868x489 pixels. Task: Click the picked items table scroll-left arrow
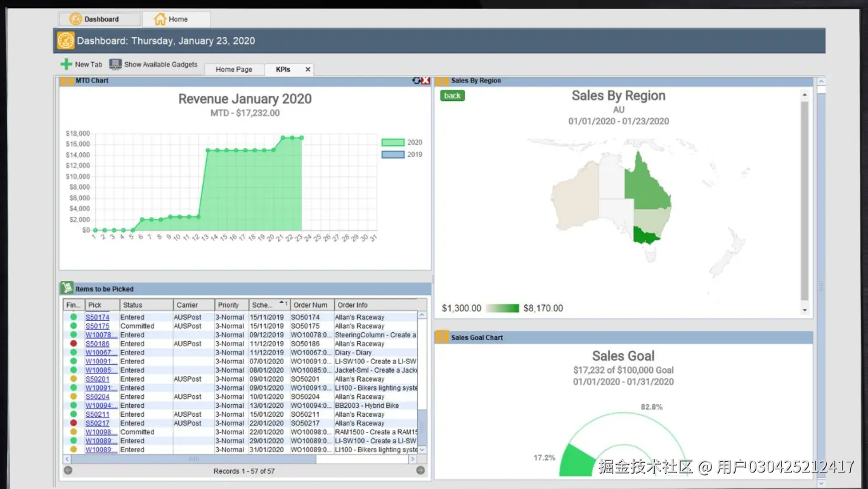pos(68,459)
